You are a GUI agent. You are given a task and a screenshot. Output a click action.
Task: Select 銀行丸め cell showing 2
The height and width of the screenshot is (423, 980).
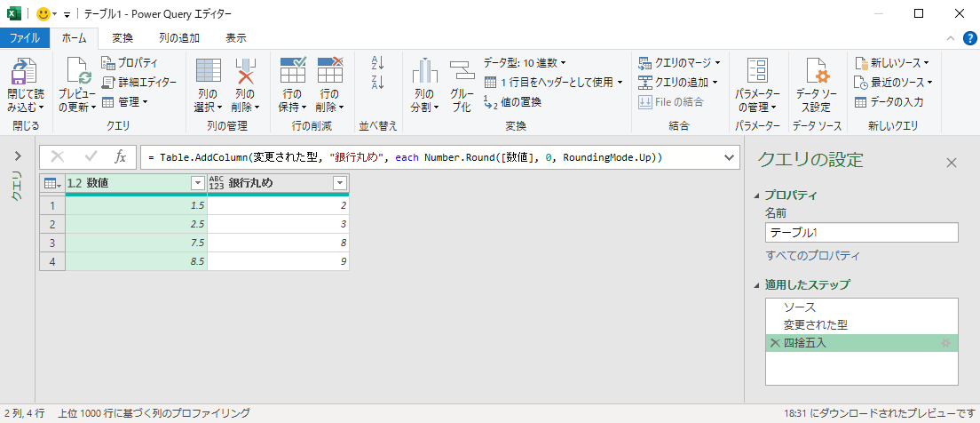point(278,205)
